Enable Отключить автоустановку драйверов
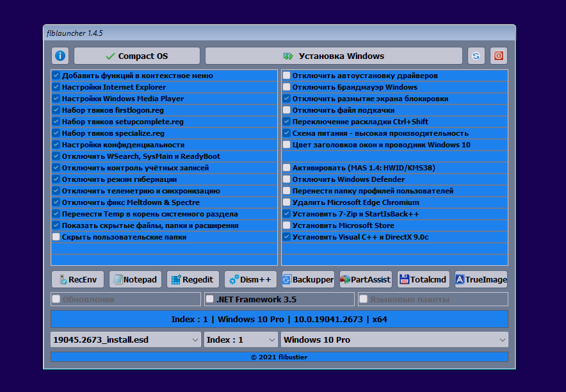This screenshot has height=392, width=566. coord(287,76)
